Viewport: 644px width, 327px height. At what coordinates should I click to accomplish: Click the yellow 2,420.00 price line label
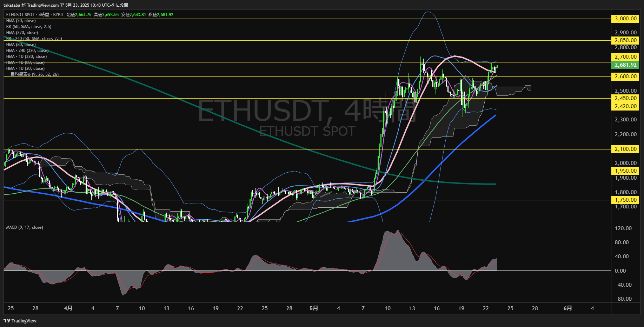click(x=625, y=106)
